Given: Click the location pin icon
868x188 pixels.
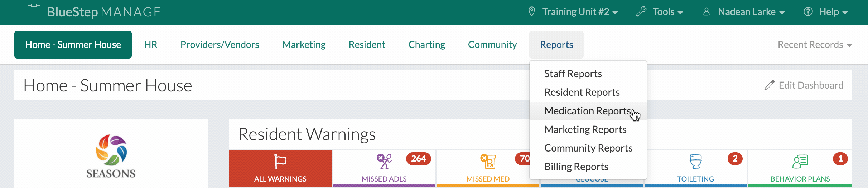Looking at the screenshot, I should 532,12.
